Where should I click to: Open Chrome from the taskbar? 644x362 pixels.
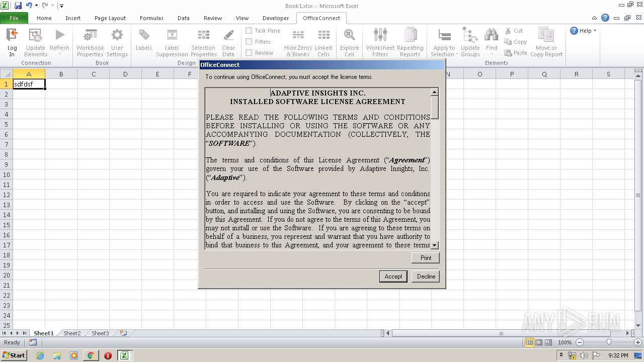[91, 355]
